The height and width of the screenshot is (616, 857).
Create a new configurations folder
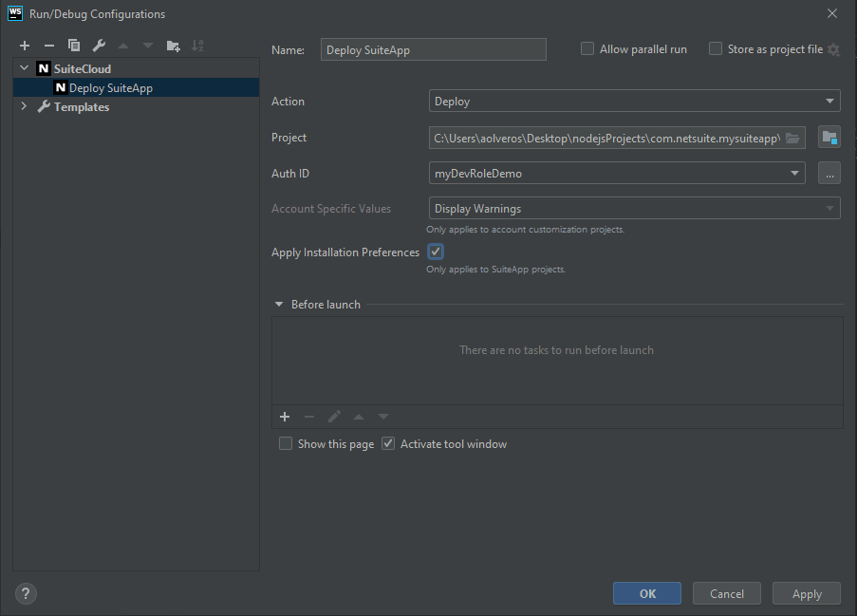coord(174,46)
